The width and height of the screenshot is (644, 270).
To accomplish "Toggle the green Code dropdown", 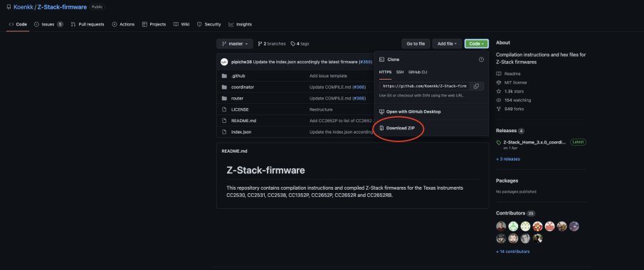I will pos(477,43).
